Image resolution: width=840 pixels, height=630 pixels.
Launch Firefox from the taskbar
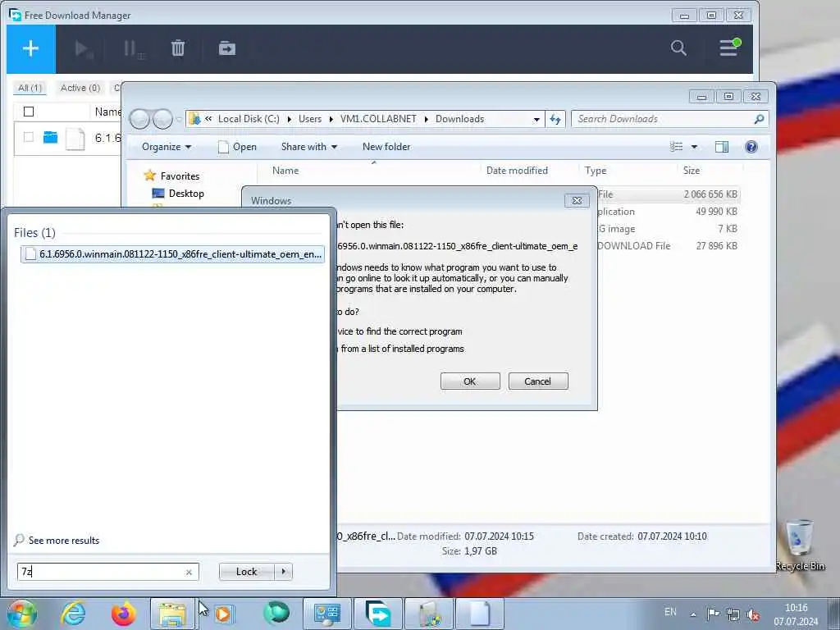coord(123,614)
